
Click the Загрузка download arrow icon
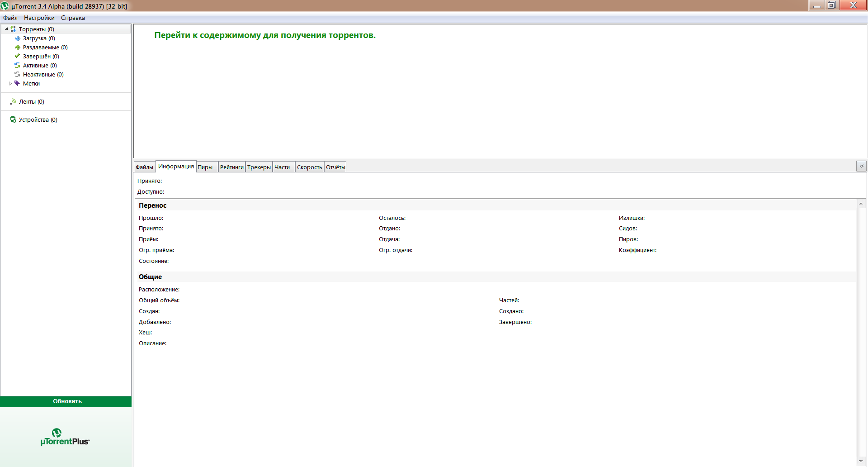click(x=17, y=38)
